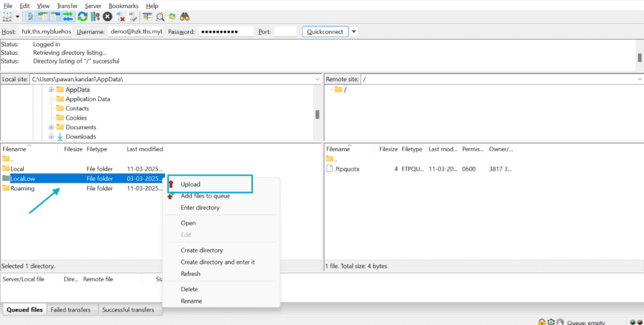The image size is (644, 325).
Task: Click the Quickconnect button
Action: coord(325,31)
